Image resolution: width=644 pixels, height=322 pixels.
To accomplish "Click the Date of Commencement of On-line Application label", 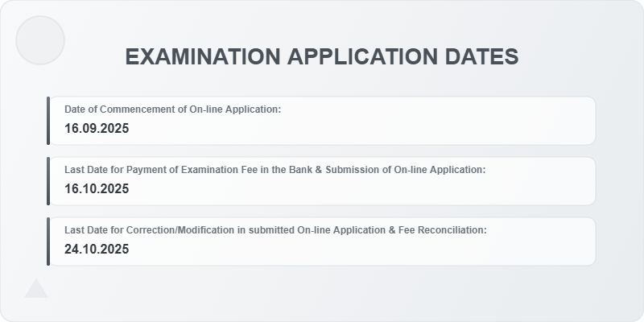I will (172, 109).
